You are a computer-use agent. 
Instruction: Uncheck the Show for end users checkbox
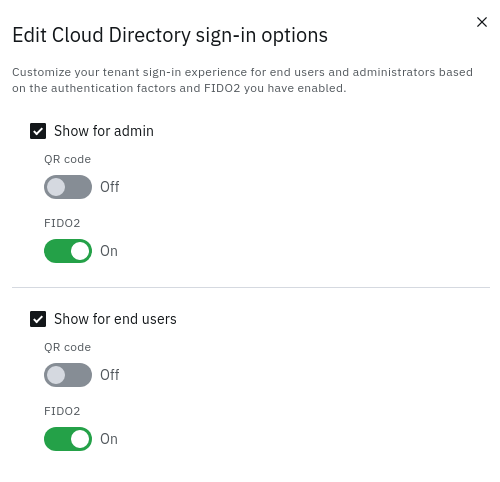pos(38,319)
